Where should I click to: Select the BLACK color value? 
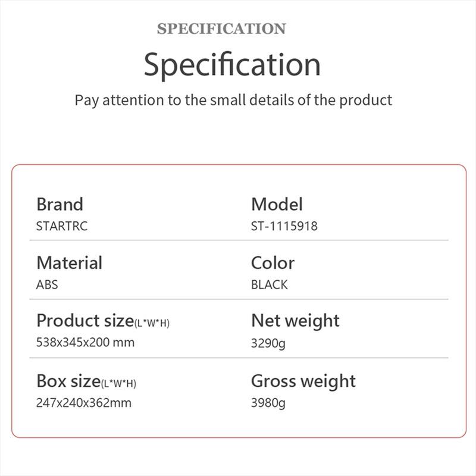click(x=269, y=285)
